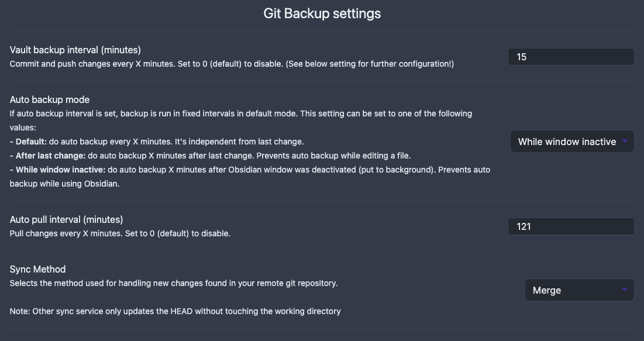This screenshot has width=644, height=341.
Task: Click the HEAD note under Sync Method
Action: point(175,311)
